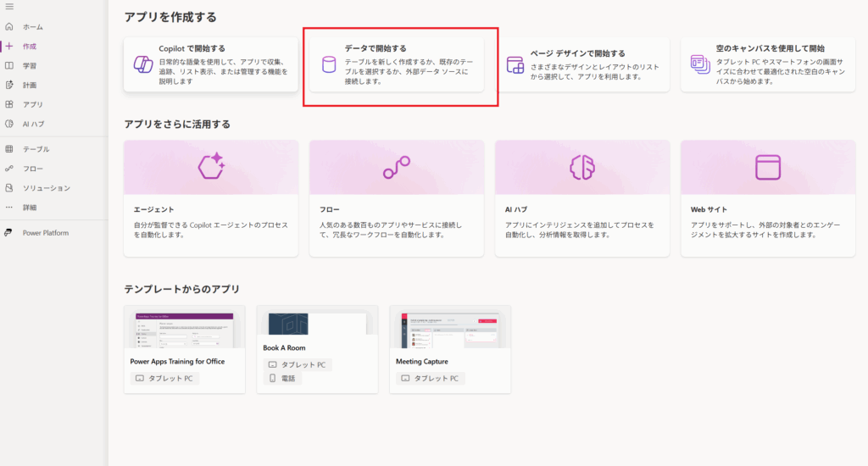
Task: Click the フロー icon in sidebar
Action: click(9, 169)
